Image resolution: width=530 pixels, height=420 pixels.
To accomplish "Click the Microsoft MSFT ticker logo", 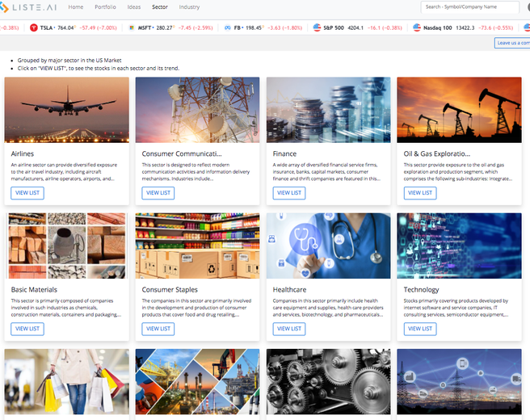I will (132, 27).
